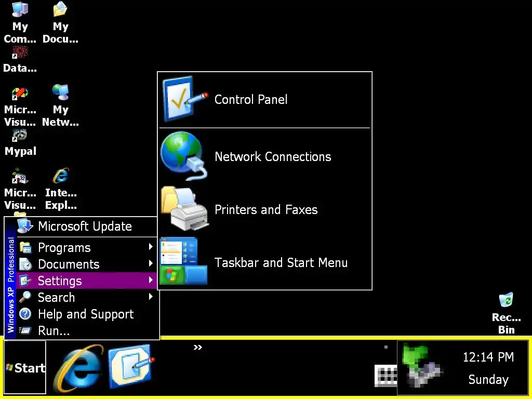Select Settings in the Start menu

[x=87, y=281]
